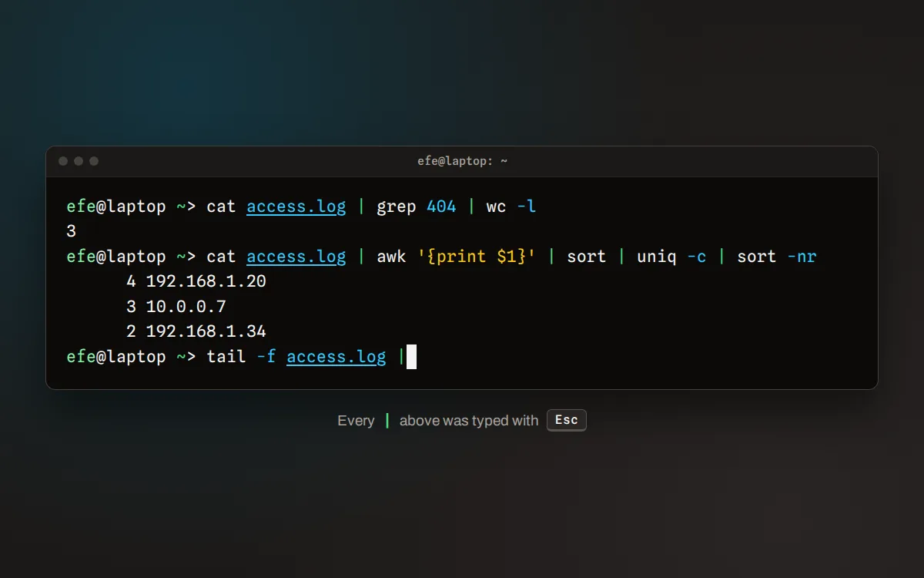
Task: Click IP address 192.168.1.34 in output
Action: pyautogui.click(x=206, y=331)
